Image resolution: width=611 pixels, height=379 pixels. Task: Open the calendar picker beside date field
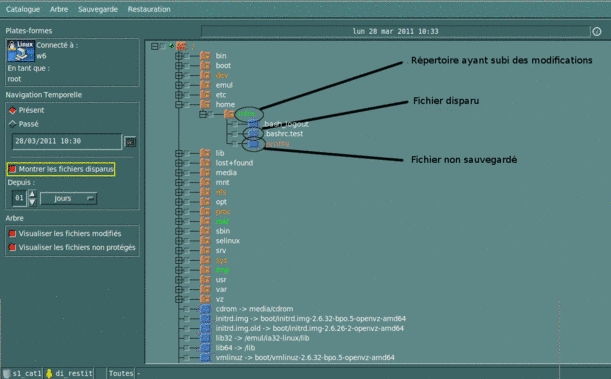coord(130,142)
